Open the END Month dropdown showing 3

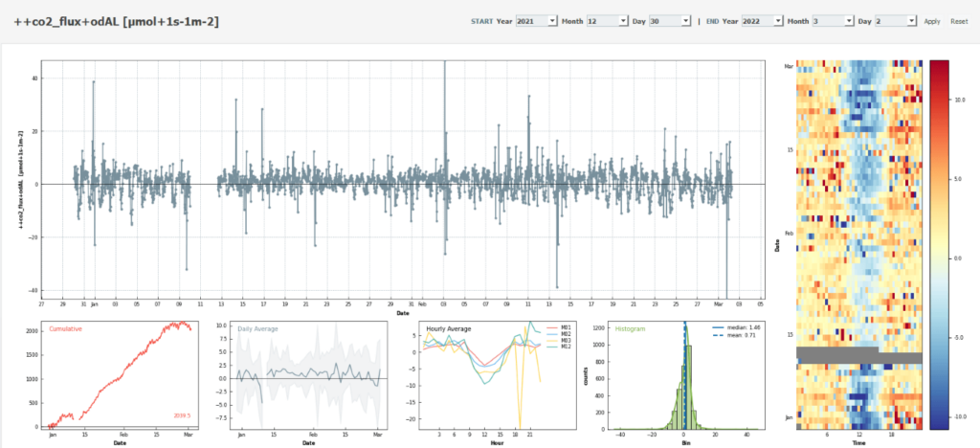click(833, 21)
